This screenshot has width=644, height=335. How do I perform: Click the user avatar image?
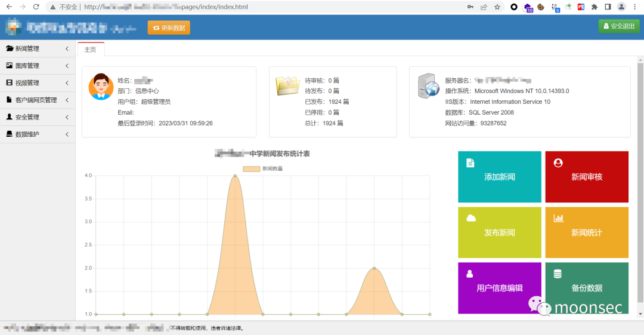tap(101, 87)
